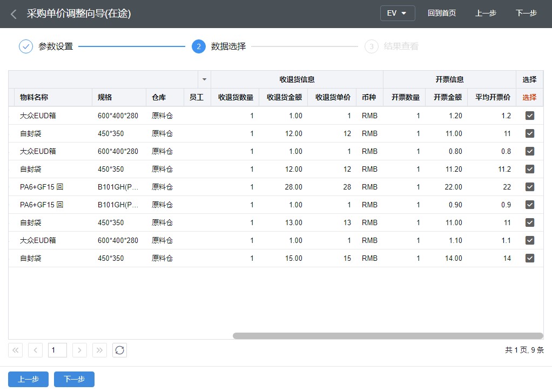
Task: Click the blue 下一步 button at bottom
Action: tap(75, 380)
